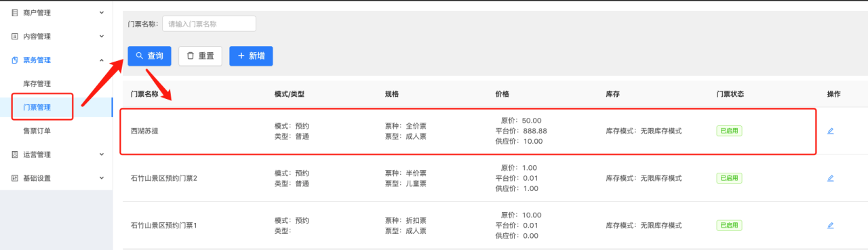The width and height of the screenshot is (868, 250).
Task: Click the 重置 reset button
Action: (200, 56)
